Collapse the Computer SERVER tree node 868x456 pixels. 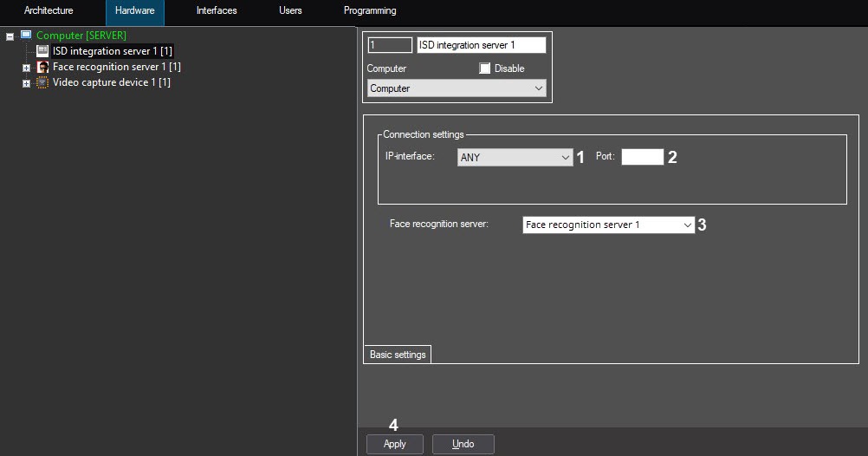point(10,36)
